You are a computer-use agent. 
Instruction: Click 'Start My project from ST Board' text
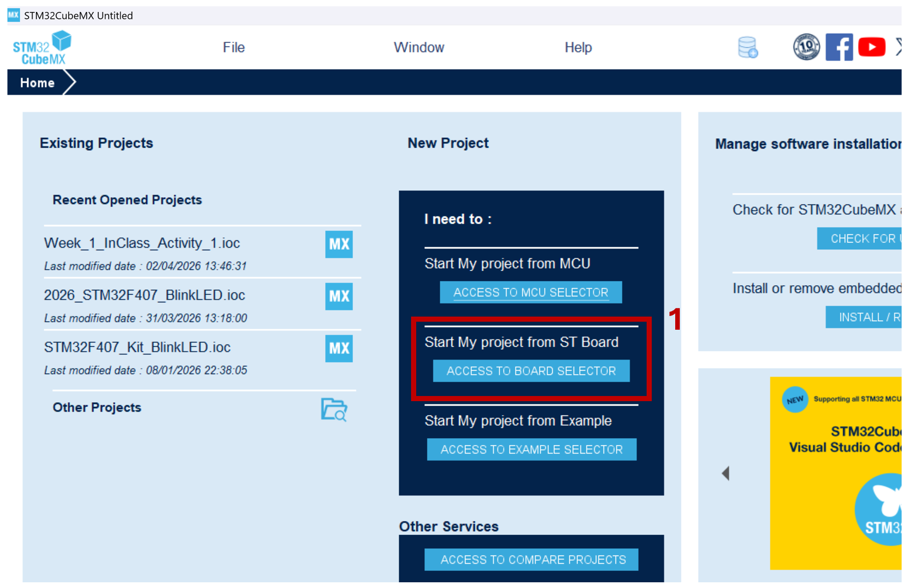pos(521,342)
